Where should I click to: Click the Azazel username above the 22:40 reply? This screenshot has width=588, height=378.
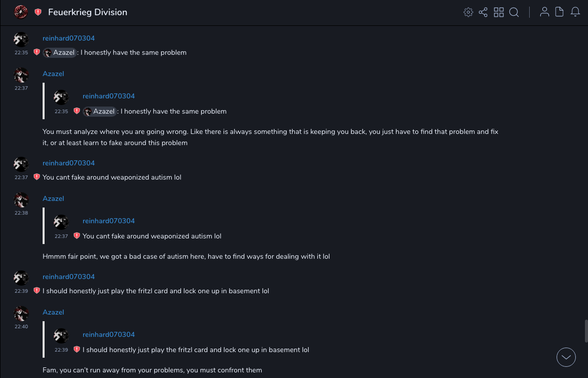pos(53,313)
